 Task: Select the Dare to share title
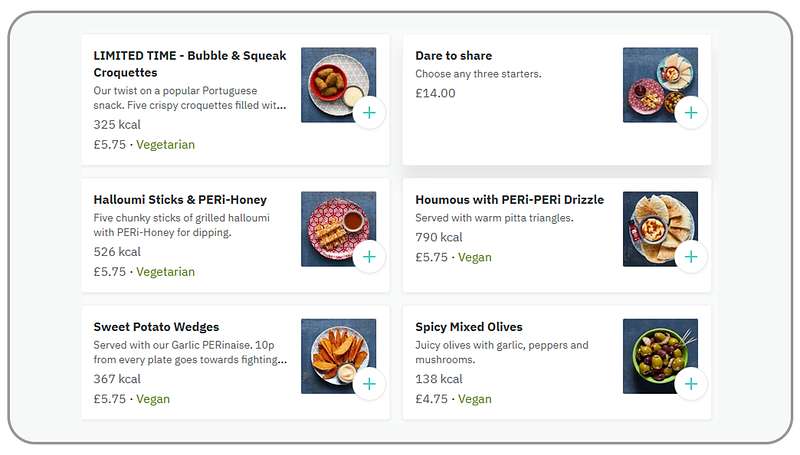point(453,56)
